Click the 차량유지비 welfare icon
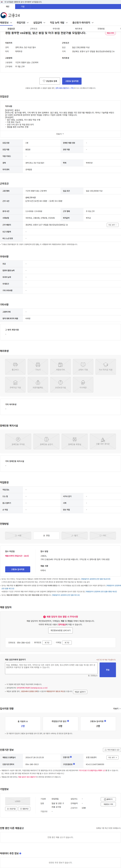121x868 pixels. coord(60,367)
